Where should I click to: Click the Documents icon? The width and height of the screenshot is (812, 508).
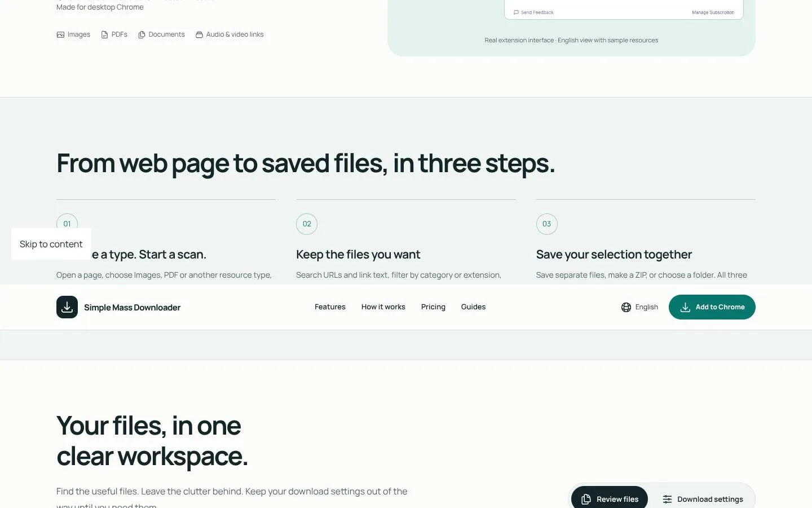click(x=142, y=34)
